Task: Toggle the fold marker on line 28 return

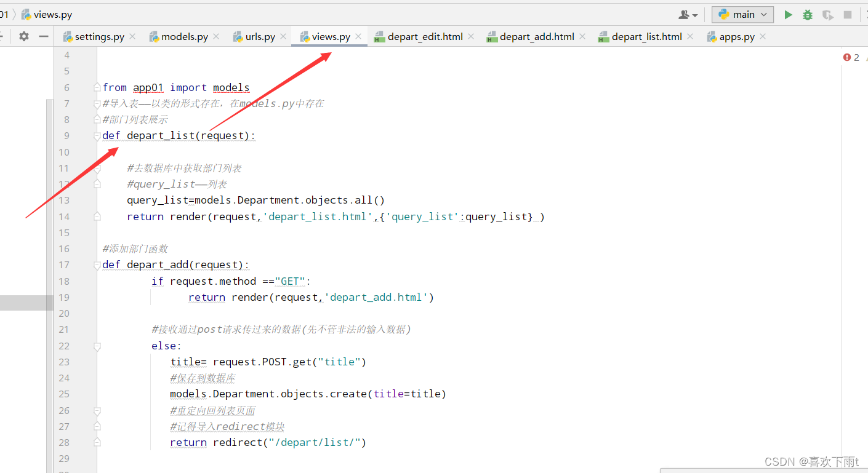Action: point(97,442)
